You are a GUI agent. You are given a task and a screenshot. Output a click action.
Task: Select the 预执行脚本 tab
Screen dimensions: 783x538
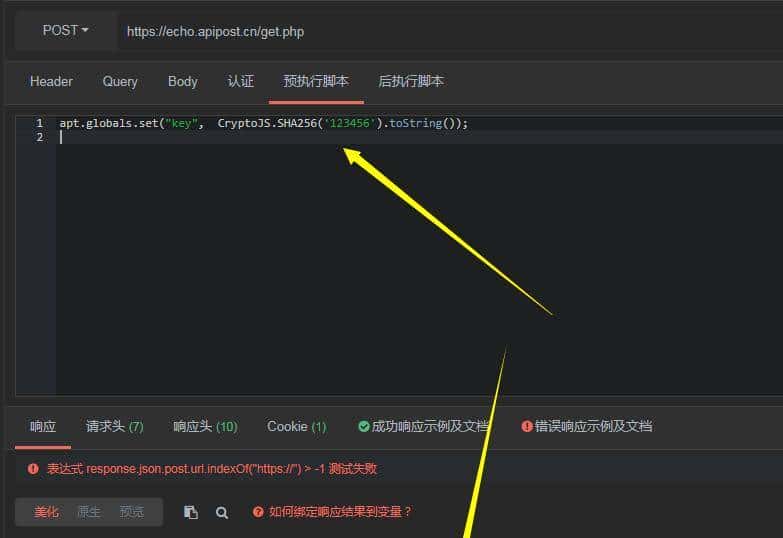tap(316, 81)
